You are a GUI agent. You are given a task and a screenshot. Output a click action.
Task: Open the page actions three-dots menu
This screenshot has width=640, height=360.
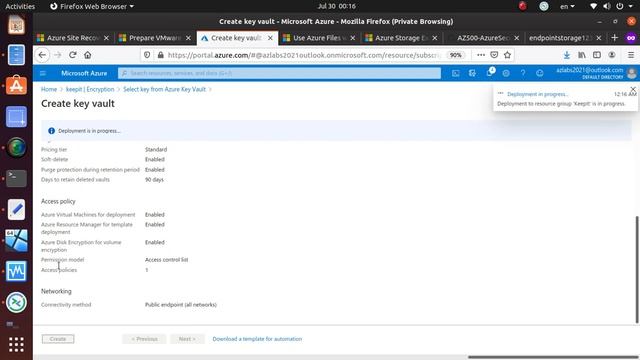point(481,55)
